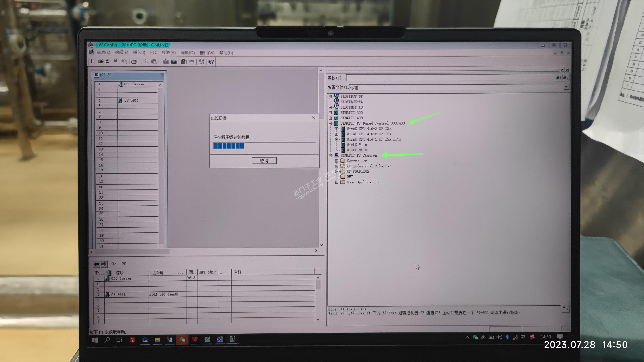Open the PLC menu
644x362 pixels.
coord(154,52)
